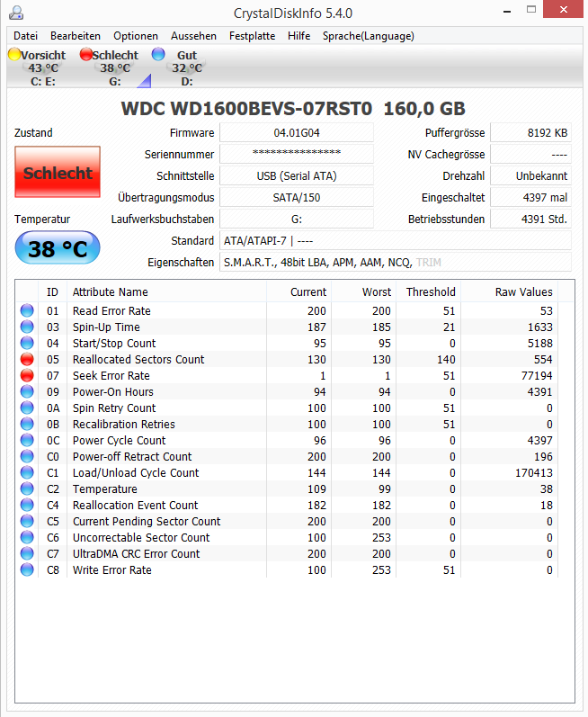Screen dimensions: 588x717
Task: Click the Drehzahl field Unbekannt
Action: (530, 175)
